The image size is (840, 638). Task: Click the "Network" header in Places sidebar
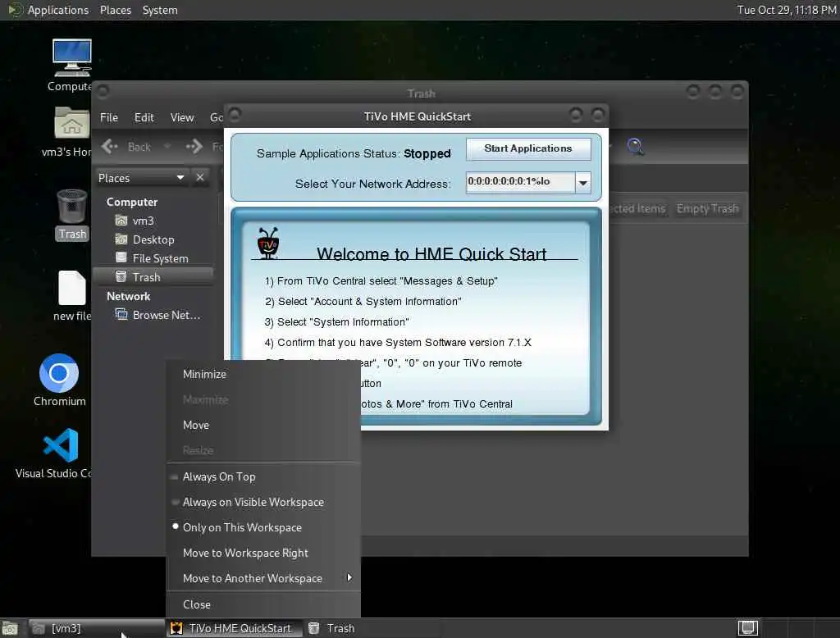pyautogui.click(x=128, y=296)
